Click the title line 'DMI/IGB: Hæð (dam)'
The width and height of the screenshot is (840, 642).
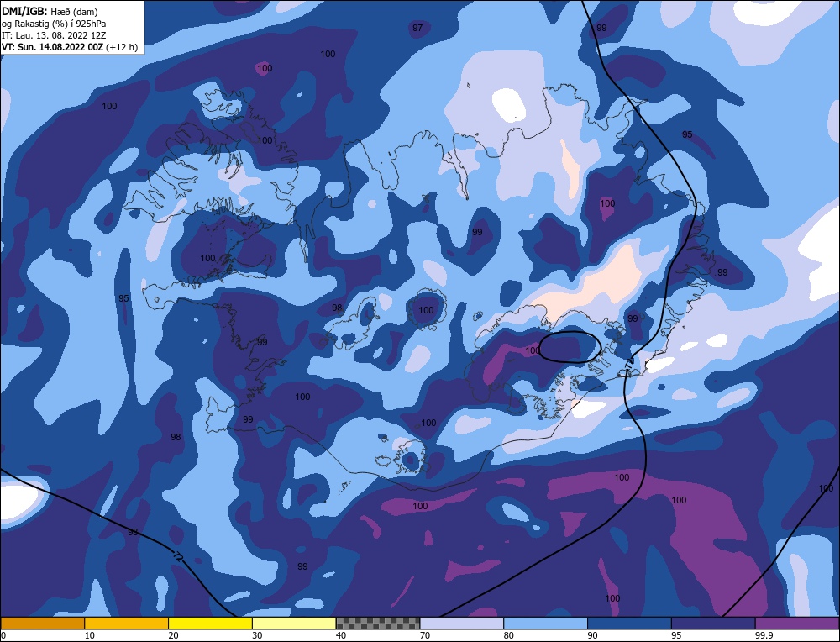pyautogui.click(x=50, y=11)
